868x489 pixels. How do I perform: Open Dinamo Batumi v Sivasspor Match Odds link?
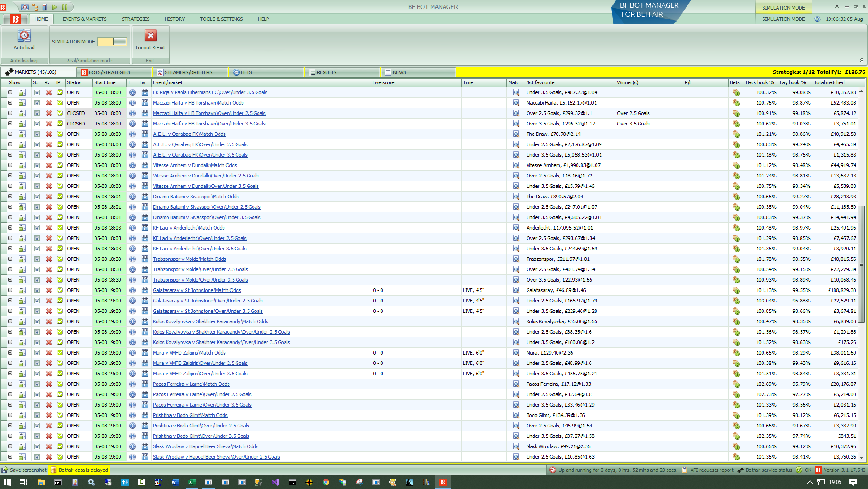click(196, 197)
